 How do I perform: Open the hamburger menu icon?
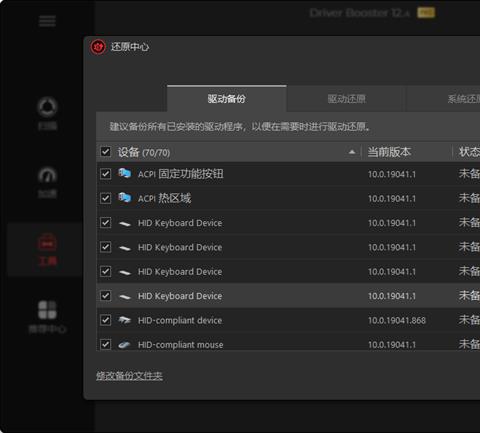pyautogui.click(x=47, y=21)
